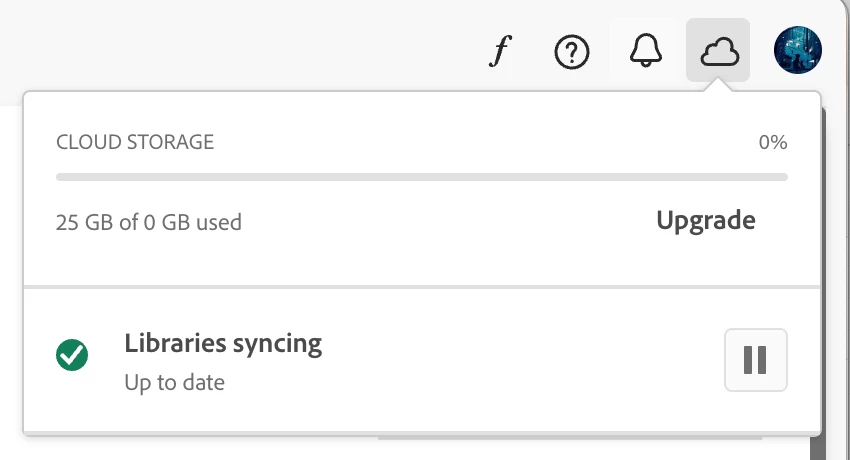Click empty space beside the storage usage text
The image size is (850, 460).
450,222
